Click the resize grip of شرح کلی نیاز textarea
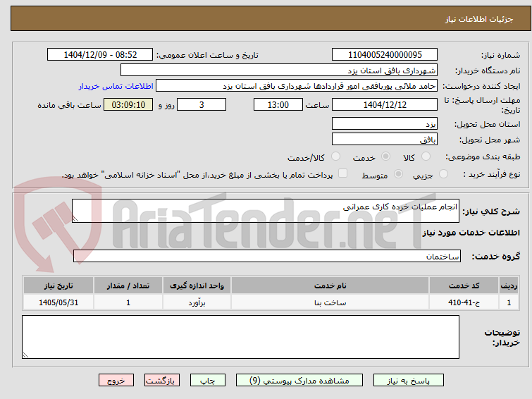 [75, 219]
